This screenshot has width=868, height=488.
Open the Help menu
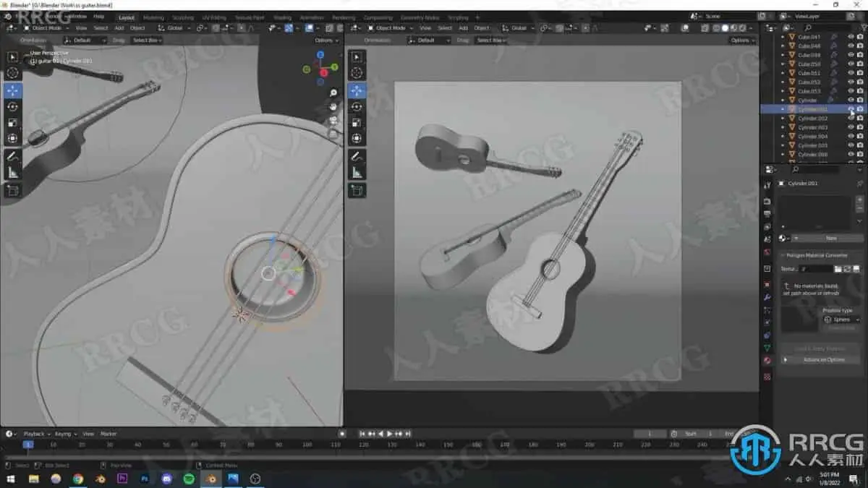(99, 16)
